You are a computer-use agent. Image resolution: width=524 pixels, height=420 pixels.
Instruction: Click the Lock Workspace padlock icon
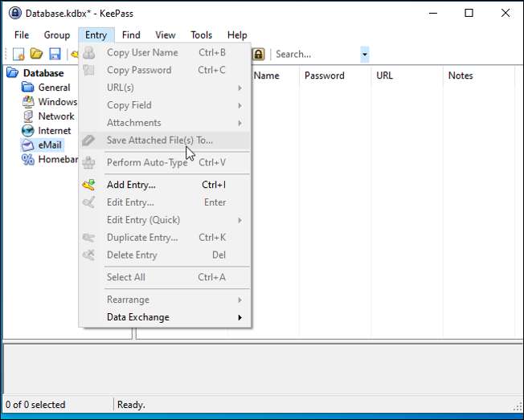(x=258, y=54)
